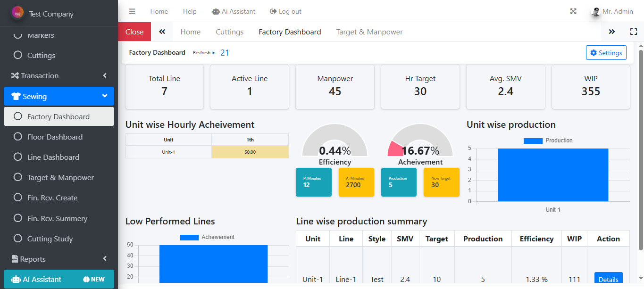The width and height of the screenshot is (644, 289).
Task: Toggle tab area fullscreen icon
Action: [x=634, y=32]
